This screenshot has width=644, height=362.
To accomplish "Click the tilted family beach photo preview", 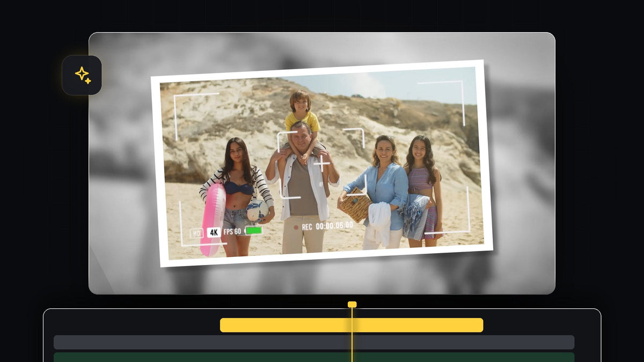I will [x=322, y=163].
